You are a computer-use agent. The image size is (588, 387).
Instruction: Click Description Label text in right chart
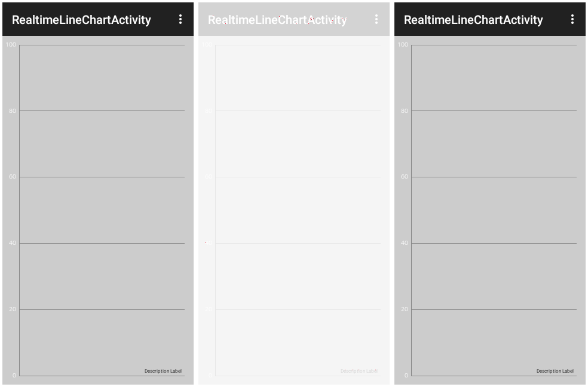(555, 371)
